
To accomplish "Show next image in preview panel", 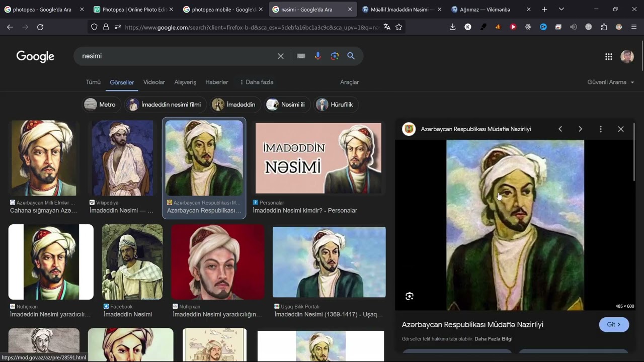I will [580, 129].
